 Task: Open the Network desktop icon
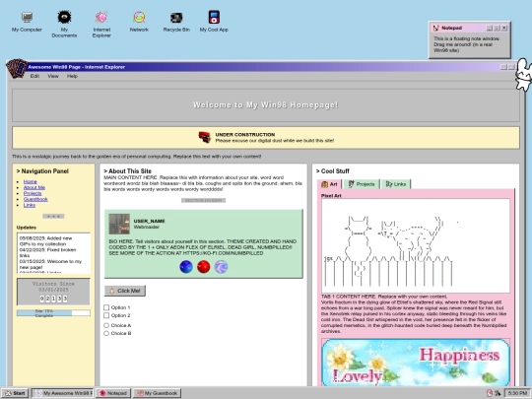pyautogui.click(x=139, y=22)
